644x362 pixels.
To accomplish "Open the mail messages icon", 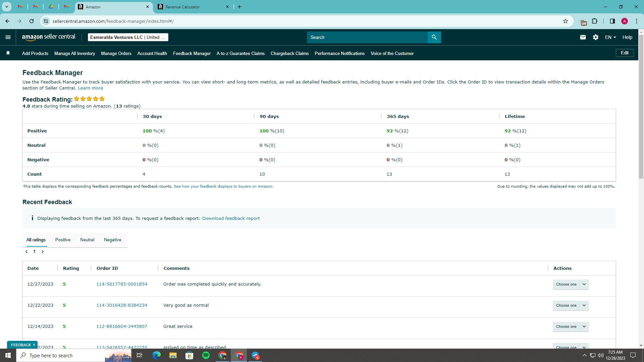I will (583, 37).
